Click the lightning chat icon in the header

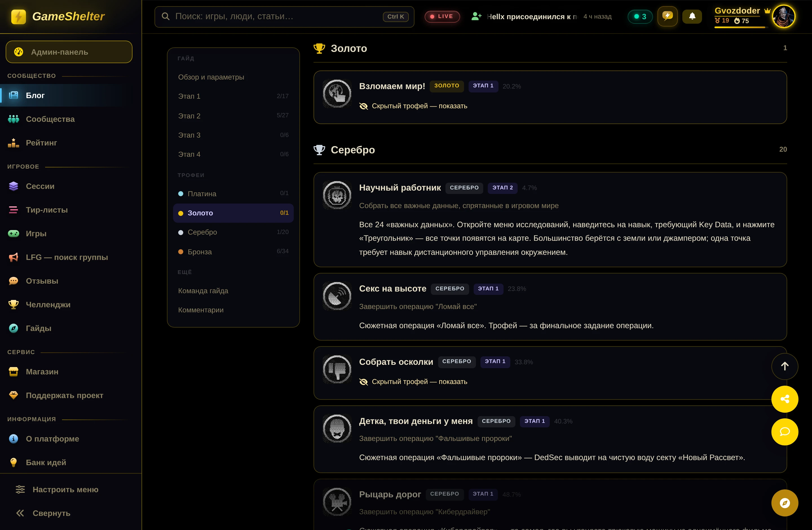click(x=667, y=16)
